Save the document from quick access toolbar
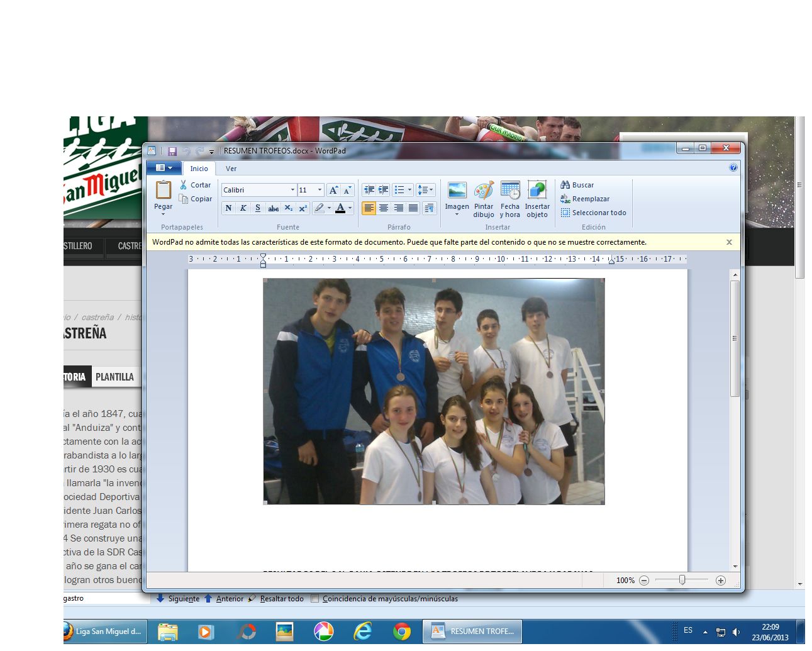 [172, 151]
